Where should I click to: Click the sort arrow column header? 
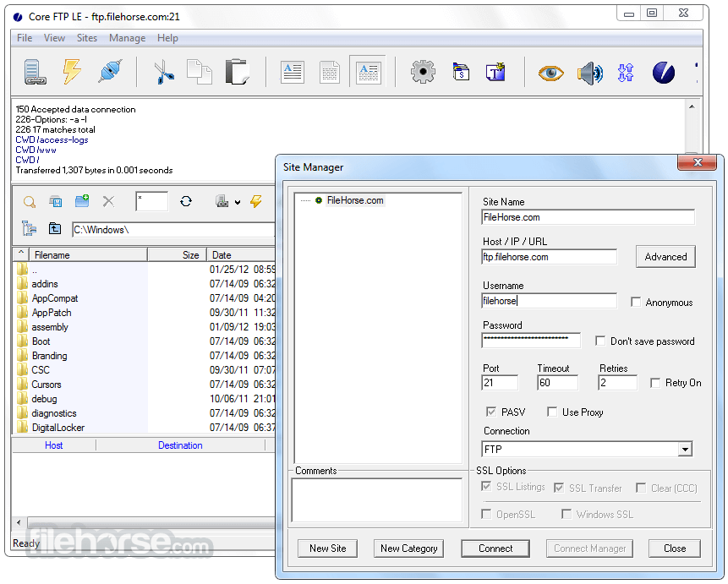tap(21, 254)
